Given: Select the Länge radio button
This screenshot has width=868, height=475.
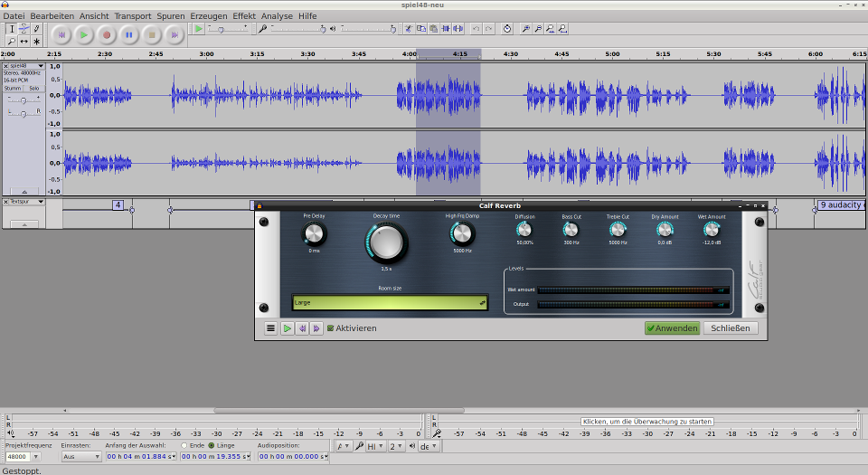Looking at the screenshot, I should point(211,445).
